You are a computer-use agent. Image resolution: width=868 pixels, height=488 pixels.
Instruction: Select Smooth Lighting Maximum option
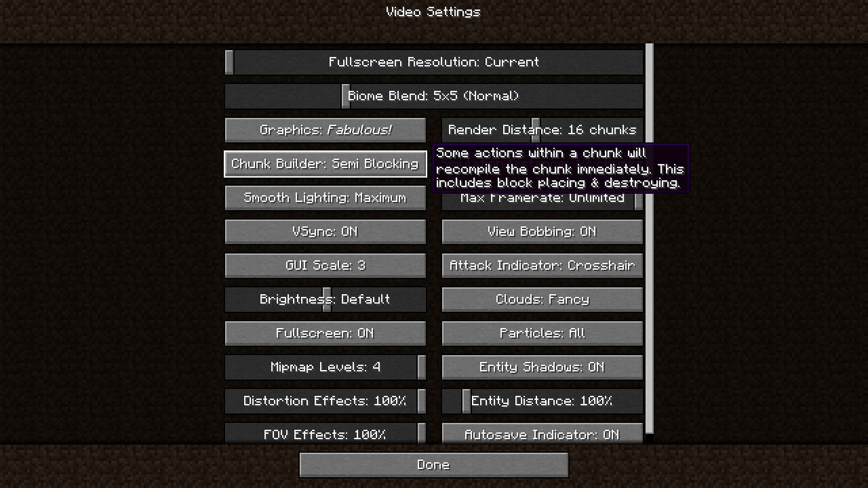point(325,198)
